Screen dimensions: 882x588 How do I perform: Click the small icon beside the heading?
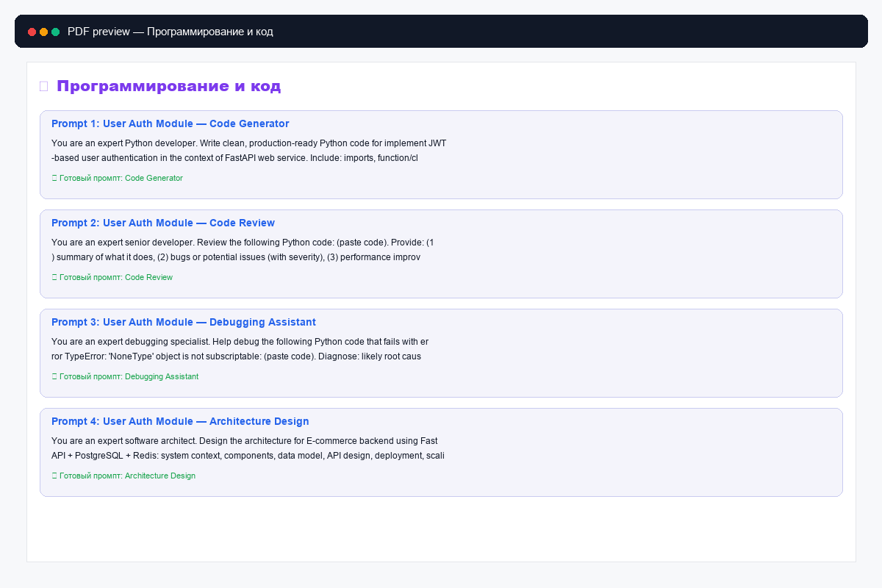43,86
